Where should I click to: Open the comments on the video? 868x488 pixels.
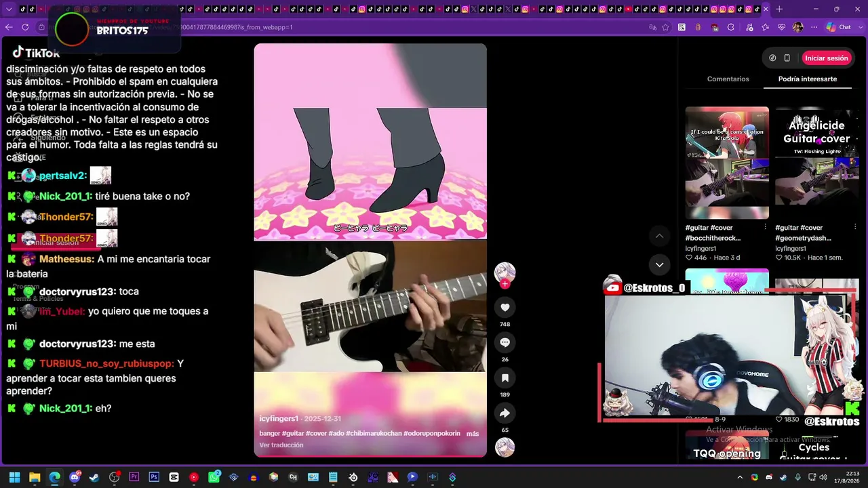[x=505, y=342]
